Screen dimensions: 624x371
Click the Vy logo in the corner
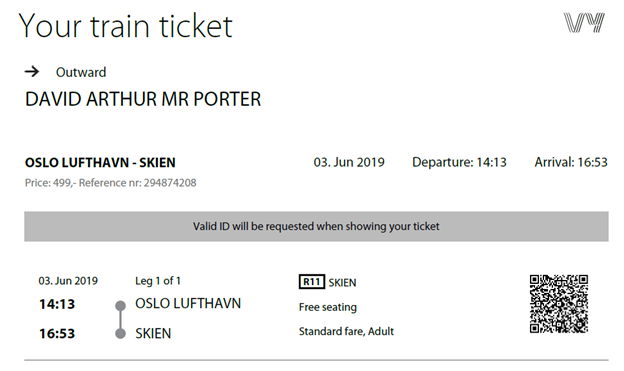[584, 22]
